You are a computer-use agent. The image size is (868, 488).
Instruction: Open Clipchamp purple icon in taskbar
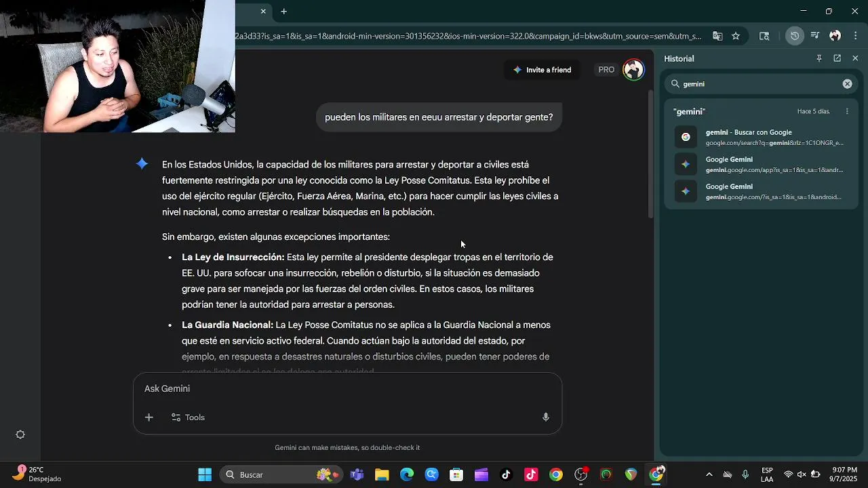click(481, 474)
